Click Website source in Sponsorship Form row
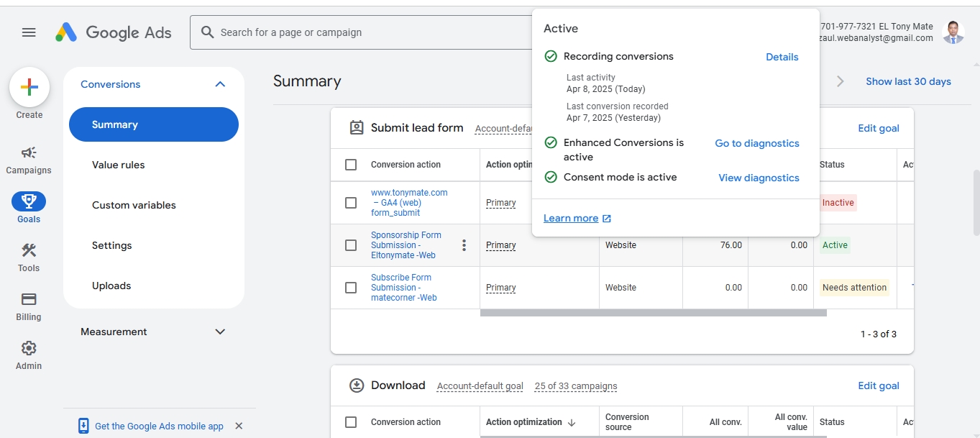The image size is (980, 438). (x=620, y=245)
